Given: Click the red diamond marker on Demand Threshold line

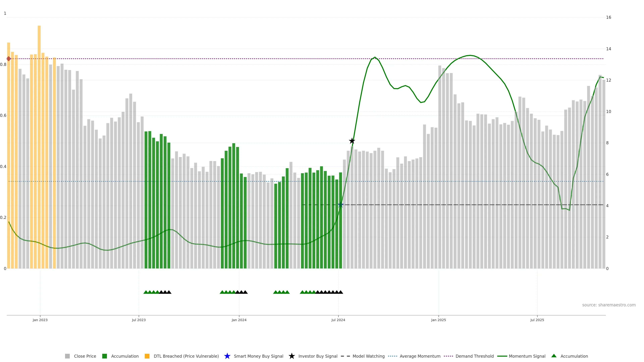Looking at the screenshot, I should 9,59.
